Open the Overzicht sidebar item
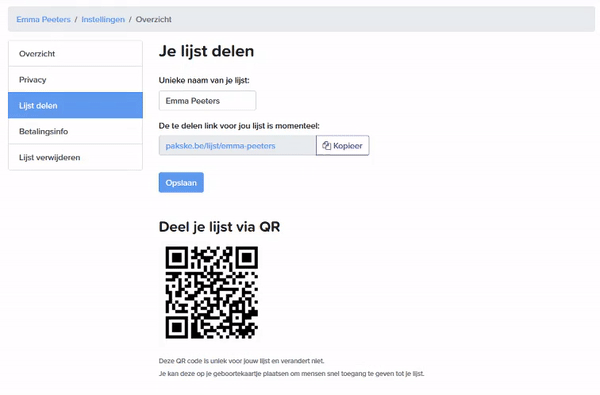 click(75, 54)
